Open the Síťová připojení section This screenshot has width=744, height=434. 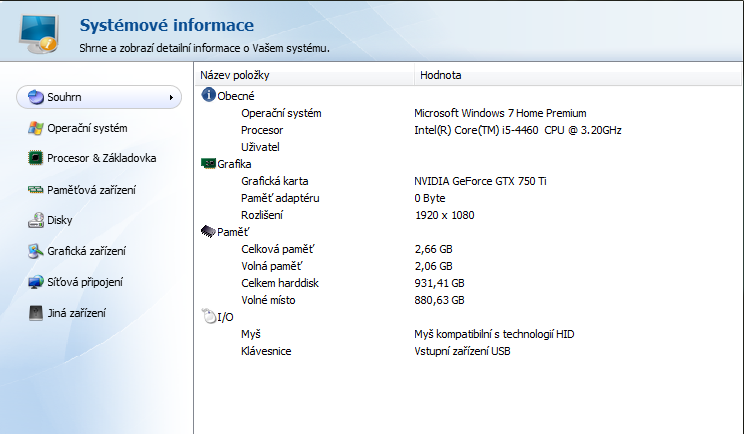click(85, 282)
